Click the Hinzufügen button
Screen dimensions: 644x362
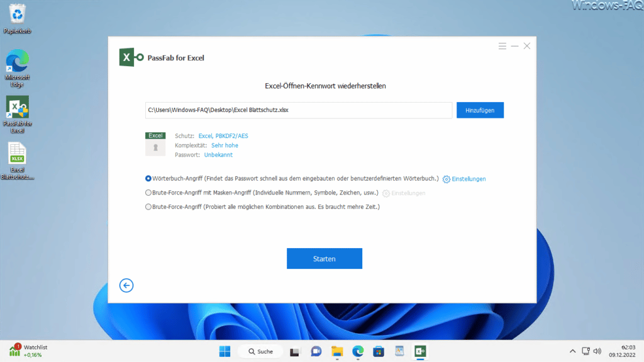(480, 110)
